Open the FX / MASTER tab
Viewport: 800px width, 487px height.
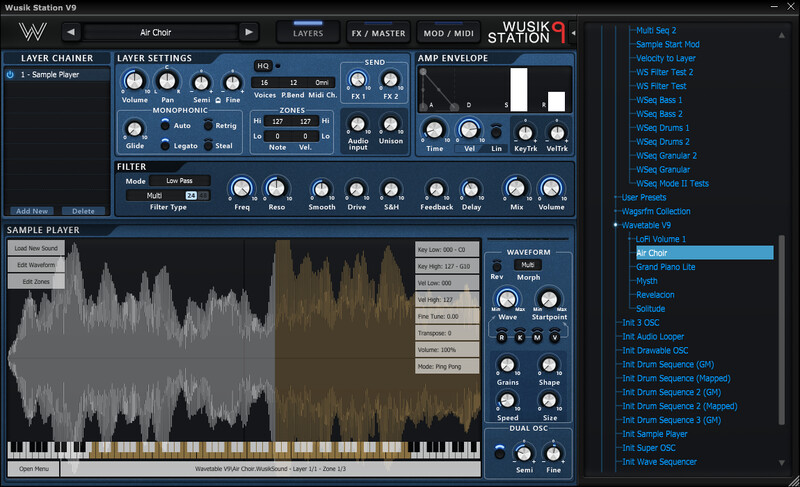coord(378,33)
